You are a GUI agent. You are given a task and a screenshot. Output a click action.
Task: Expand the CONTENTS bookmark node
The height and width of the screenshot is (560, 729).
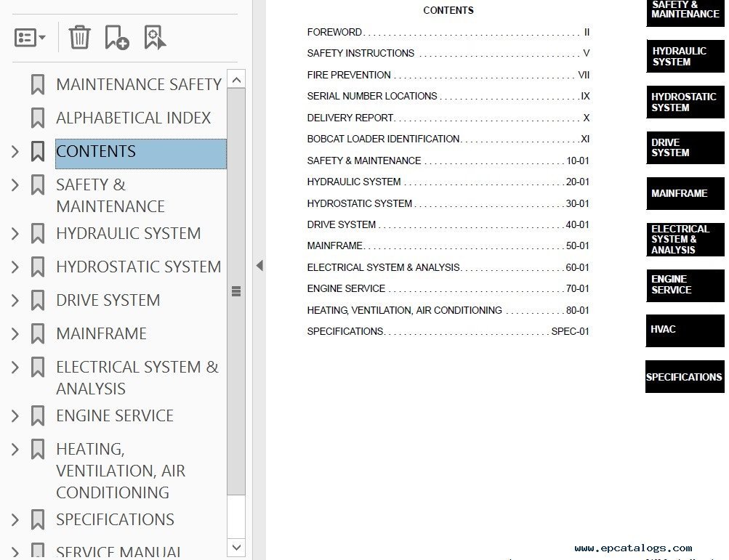15,152
